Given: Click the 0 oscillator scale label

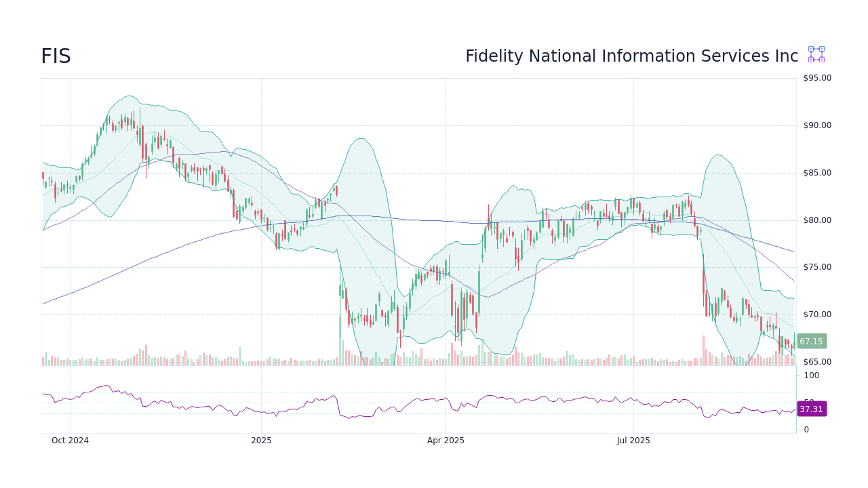Looking at the screenshot, I should [806, 428].
